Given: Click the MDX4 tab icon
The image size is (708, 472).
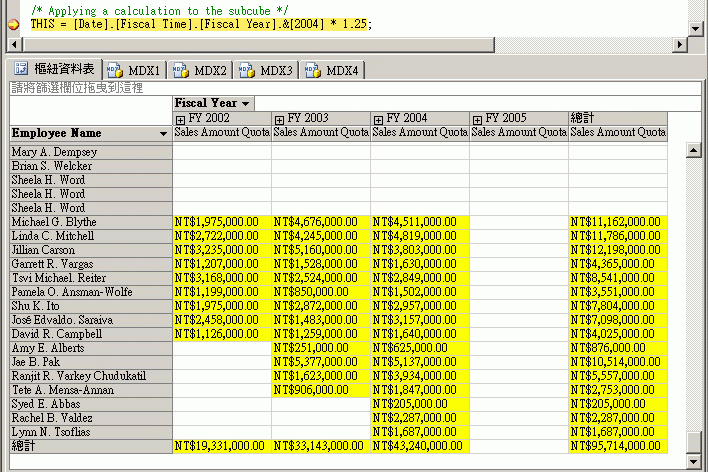Looking at the screenshot, I should tap(312, 70).
